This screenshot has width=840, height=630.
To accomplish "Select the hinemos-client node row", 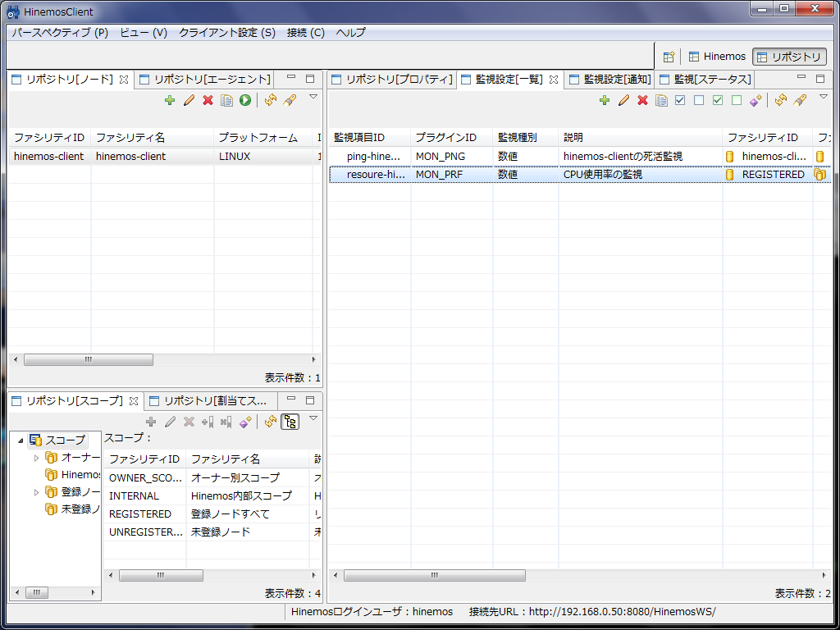I will click(165, 157).
